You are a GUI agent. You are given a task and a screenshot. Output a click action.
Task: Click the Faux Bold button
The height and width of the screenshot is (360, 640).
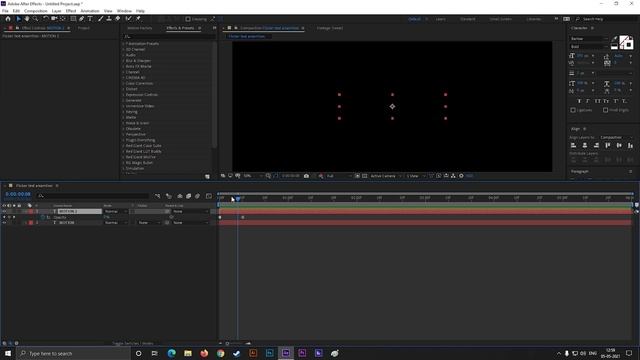579,101
